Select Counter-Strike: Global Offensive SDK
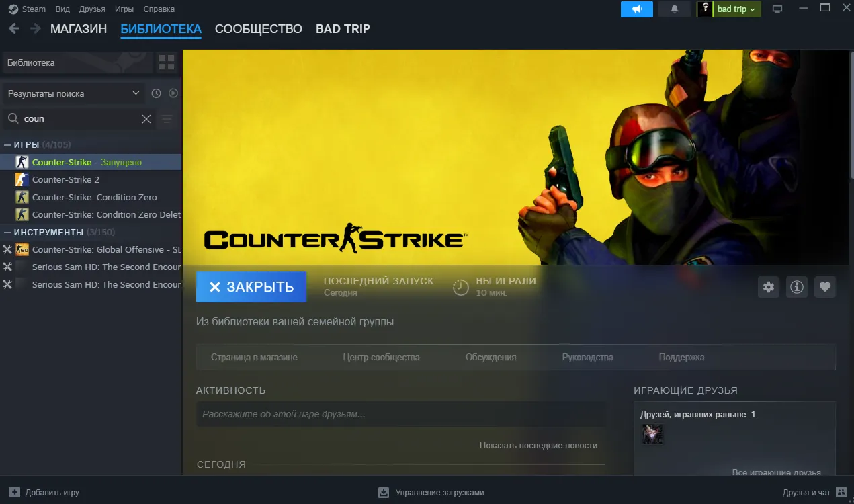The image size is (854, 504). tap(91, 249)
